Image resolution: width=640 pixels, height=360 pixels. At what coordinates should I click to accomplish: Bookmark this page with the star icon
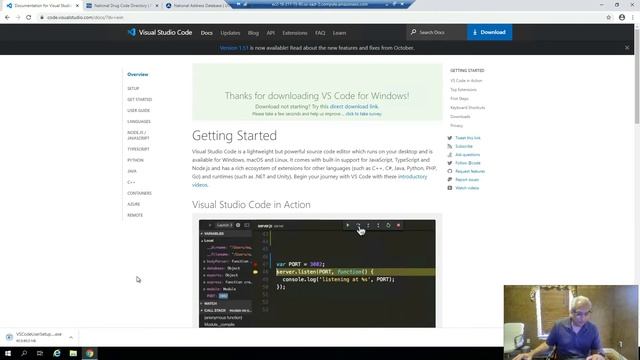609,18
